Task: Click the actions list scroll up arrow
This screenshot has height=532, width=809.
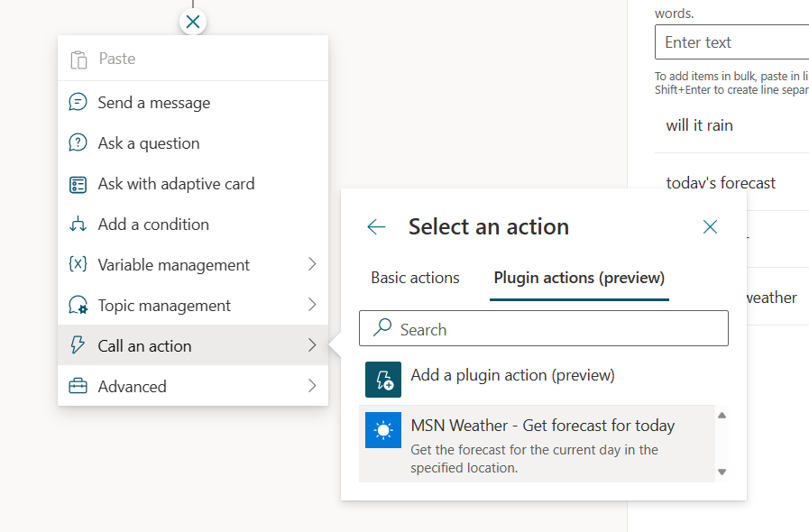Action: click(x=722, y=416)
